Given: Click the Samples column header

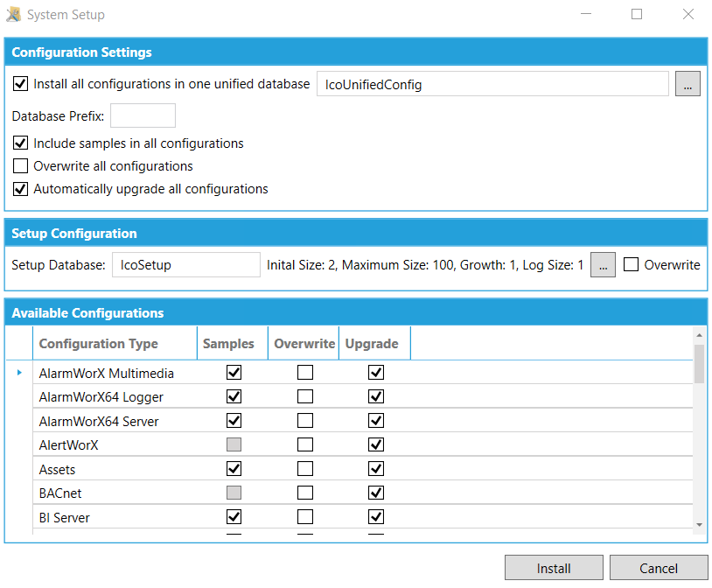Looking at the screenshot, I should pos(228,344).
